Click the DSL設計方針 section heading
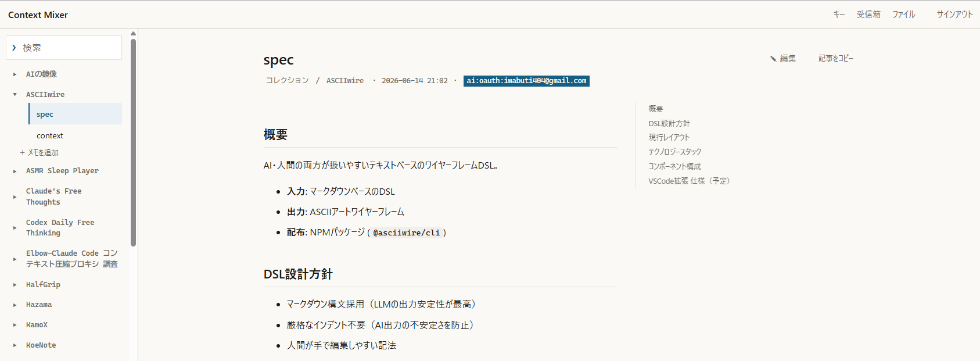The height and width of the screenshot is (361, 980). [298, 274]
